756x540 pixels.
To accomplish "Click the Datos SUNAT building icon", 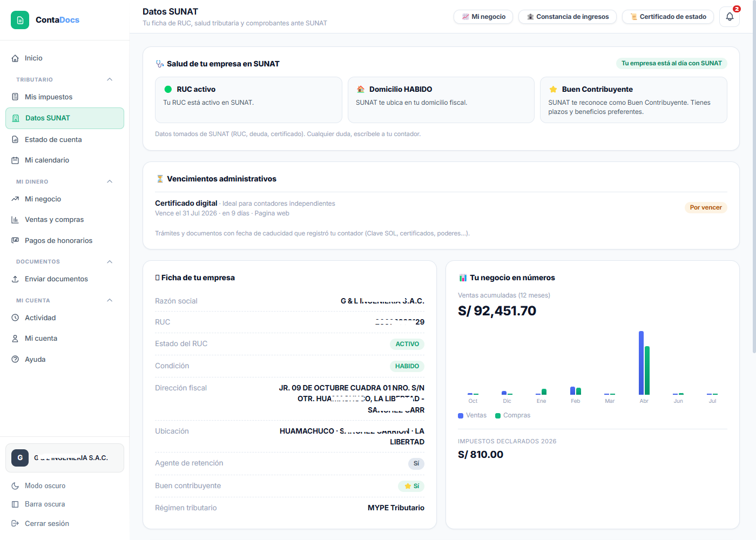I will 16,118.
